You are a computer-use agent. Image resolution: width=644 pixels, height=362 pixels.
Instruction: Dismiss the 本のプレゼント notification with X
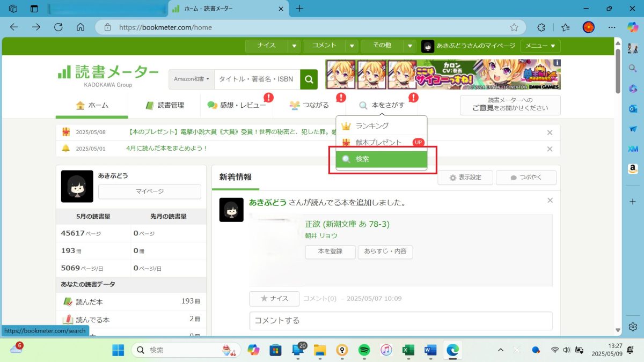550,132
